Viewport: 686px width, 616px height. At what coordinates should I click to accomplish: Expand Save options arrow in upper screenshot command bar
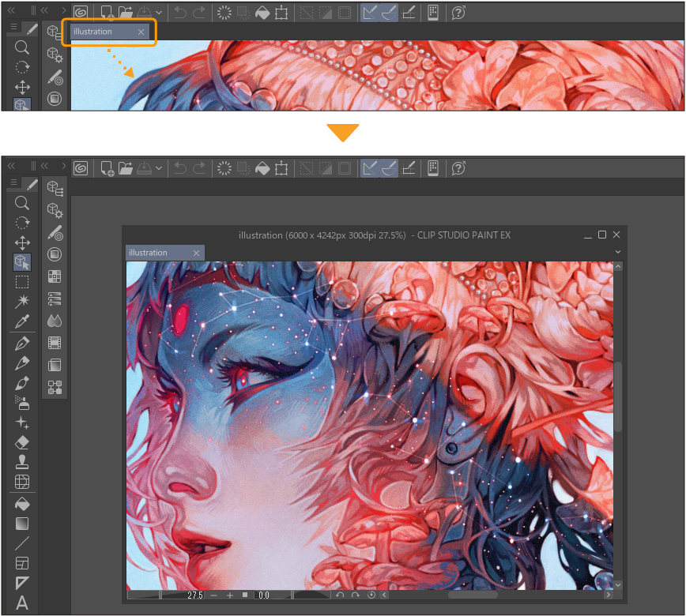[x=159, y=13]
